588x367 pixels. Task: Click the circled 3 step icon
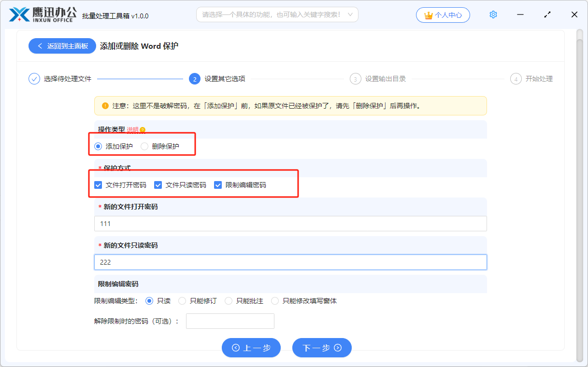(x=356, y=79)
